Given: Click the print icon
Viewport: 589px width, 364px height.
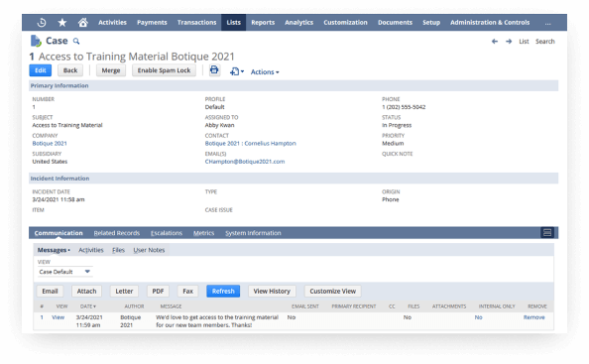Looking at the screenshot, I should [x=214, y=69].
